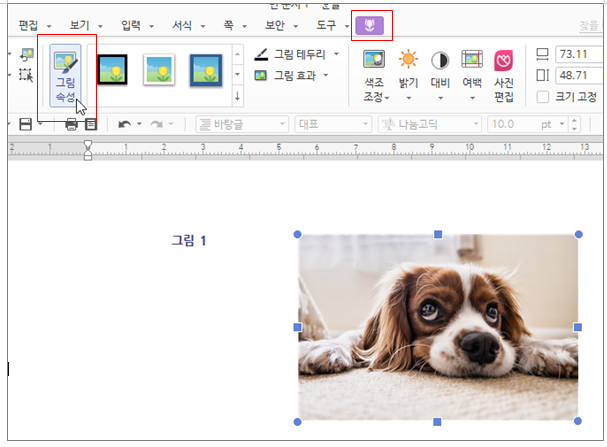
Task: Click the 그림 1 caption text
Action: [189, 241]
